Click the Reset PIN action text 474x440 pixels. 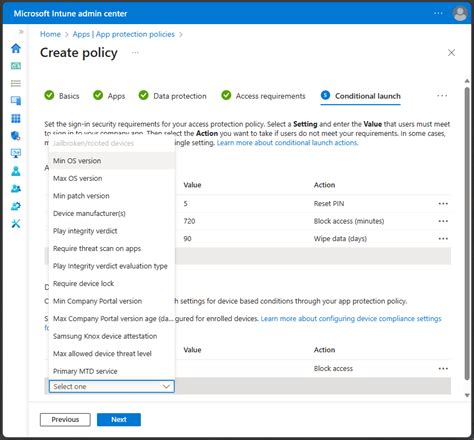(x=329, y=204)
